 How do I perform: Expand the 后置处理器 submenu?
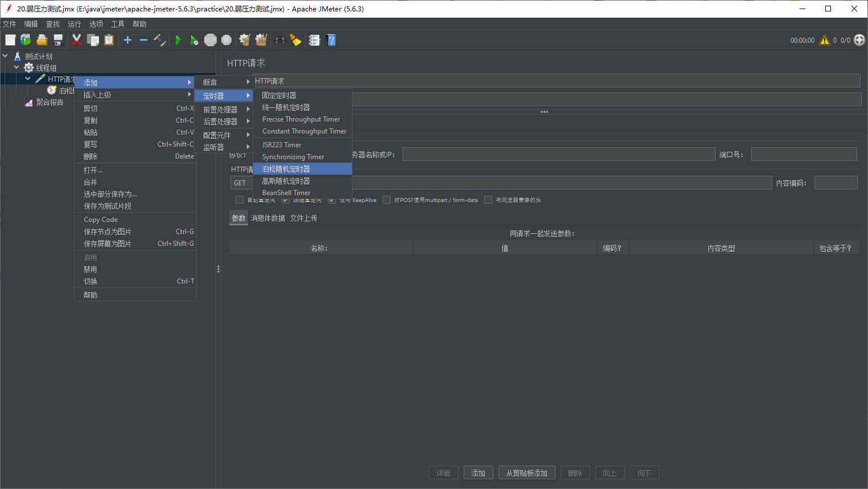point(224,121)
